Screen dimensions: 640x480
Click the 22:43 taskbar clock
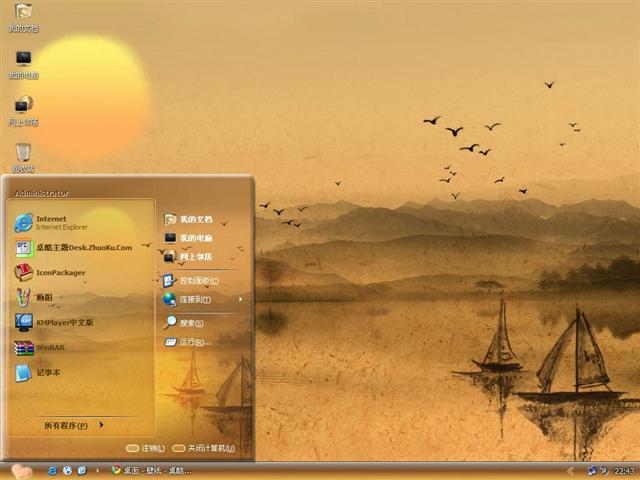tap(624, 471)
